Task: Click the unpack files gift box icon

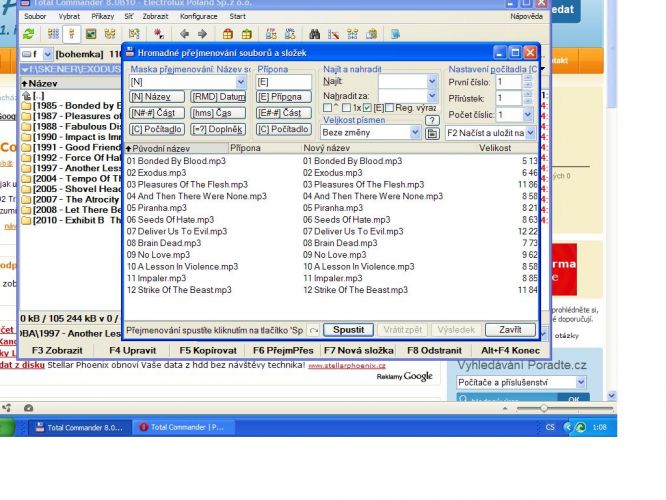Action: pyautogui.click(x=246, y=34)
